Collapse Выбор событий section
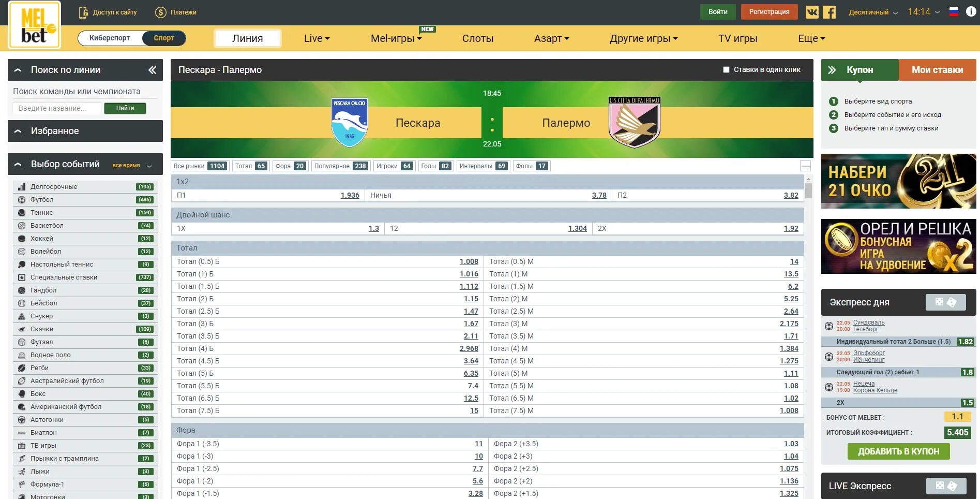The height and width of the screenshot is (499, 980). (18, 164)
